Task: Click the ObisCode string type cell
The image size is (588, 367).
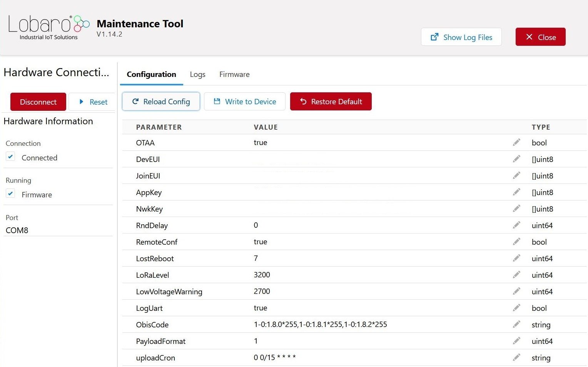Action: pos(541,325)
